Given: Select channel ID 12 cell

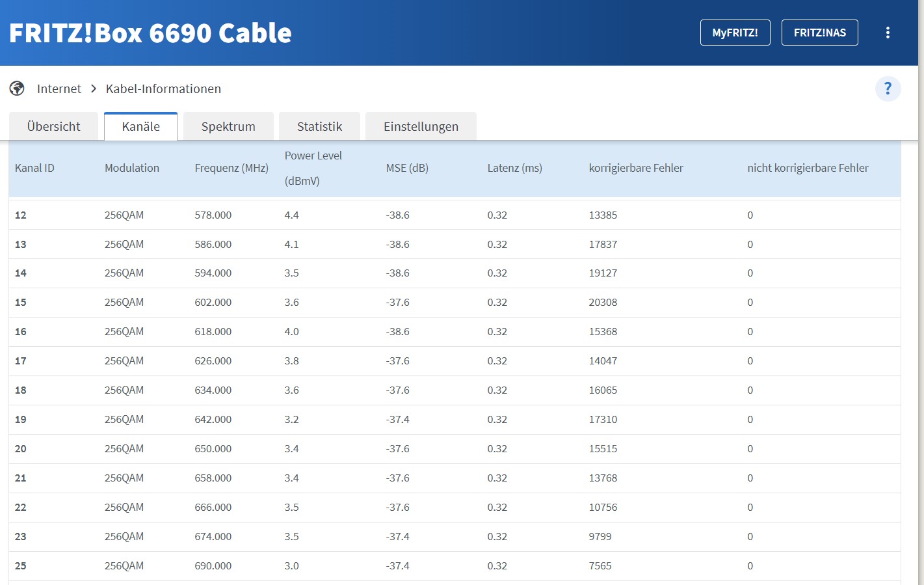Looking at the screenshot, I should click(x=21, y=215).
